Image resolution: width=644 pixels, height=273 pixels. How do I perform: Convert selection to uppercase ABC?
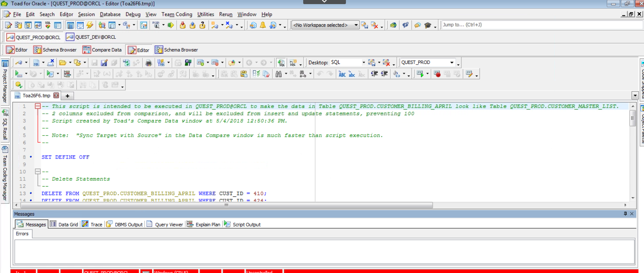(x=342, y=74)
